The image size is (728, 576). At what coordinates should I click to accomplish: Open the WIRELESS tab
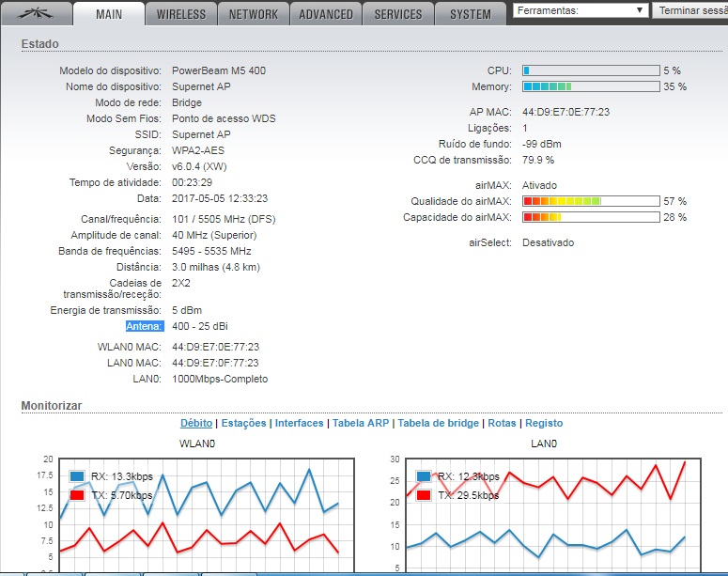click(x=181, y=14)
